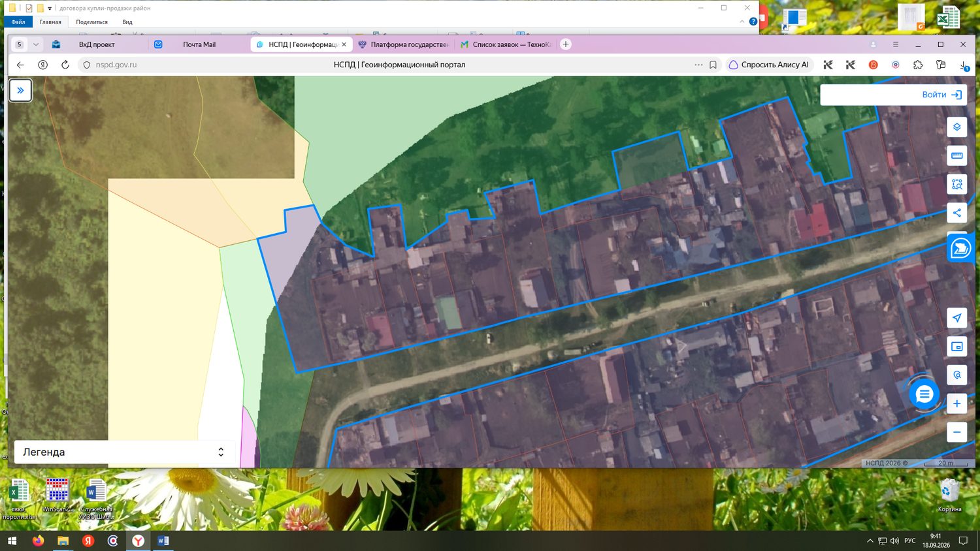Bookmark the current page

713,65
